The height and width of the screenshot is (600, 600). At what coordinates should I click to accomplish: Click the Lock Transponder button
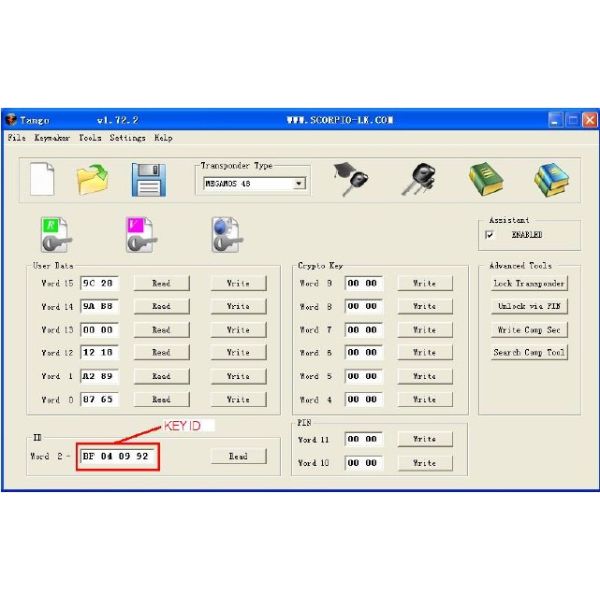(x=529, y=283)
